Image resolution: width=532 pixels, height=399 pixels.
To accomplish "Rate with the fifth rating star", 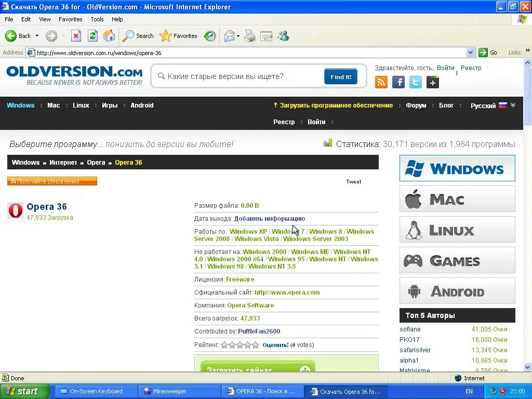I will [256, 345].
